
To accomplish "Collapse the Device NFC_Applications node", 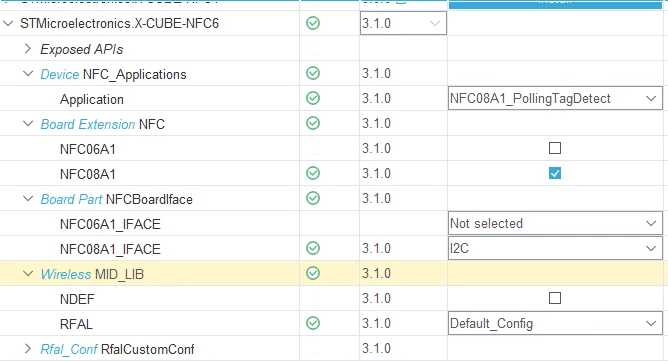I will (x=28, y=74).
